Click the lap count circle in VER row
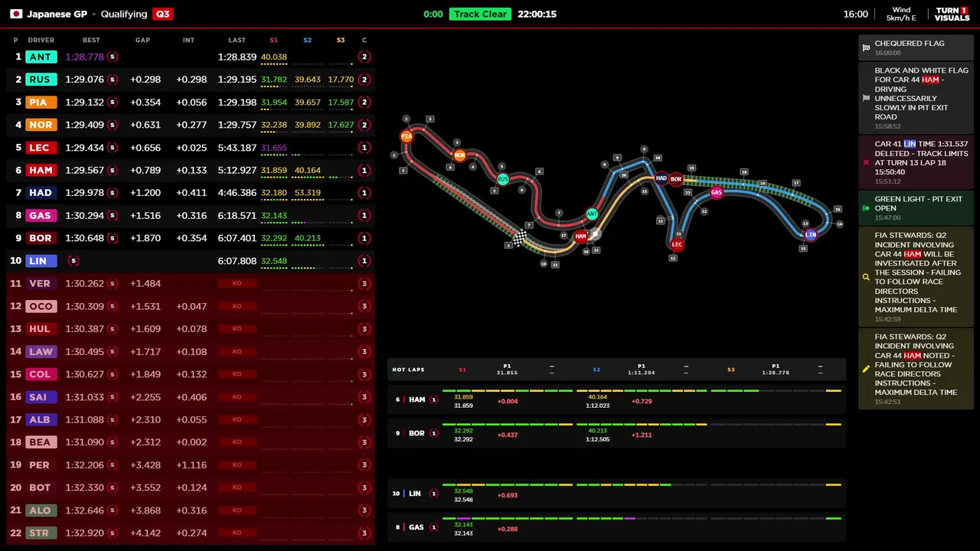This screenshot has height=551, width=980. pos(364,283)
